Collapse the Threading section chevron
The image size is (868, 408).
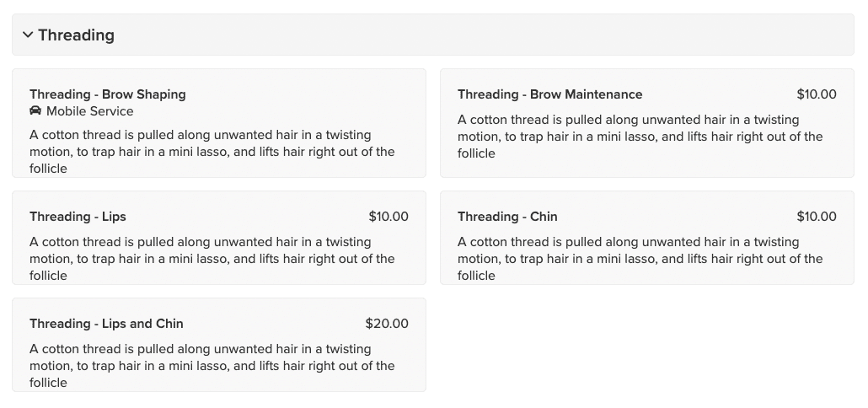[x=28, y=35]
